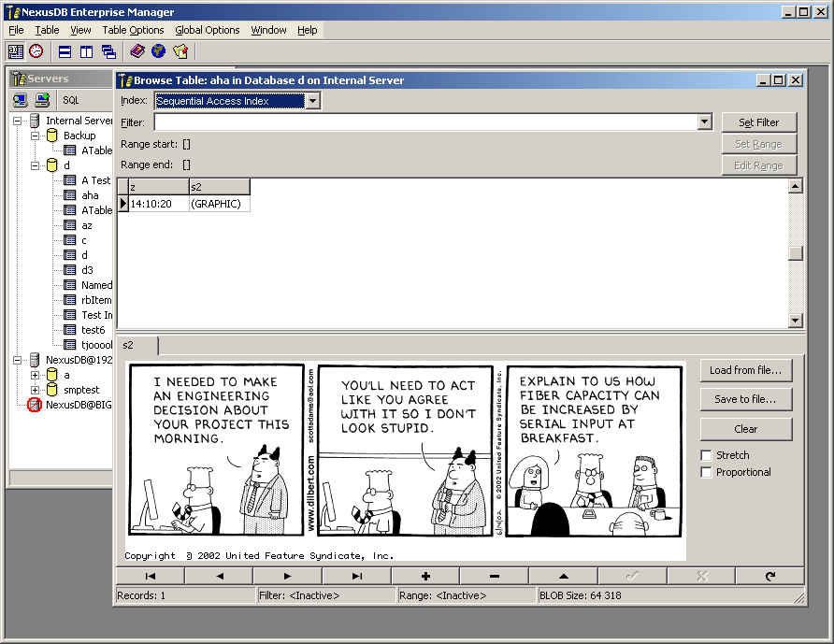Select the Internal Server node
This screenshot has height=644, width=834.
[x=79, y=121]
